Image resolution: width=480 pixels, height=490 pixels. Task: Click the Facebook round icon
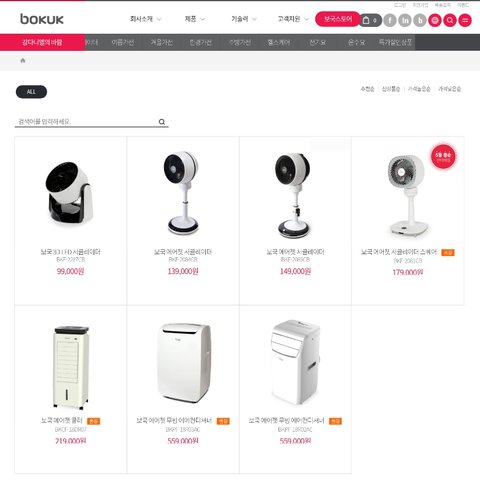(390, 20)
